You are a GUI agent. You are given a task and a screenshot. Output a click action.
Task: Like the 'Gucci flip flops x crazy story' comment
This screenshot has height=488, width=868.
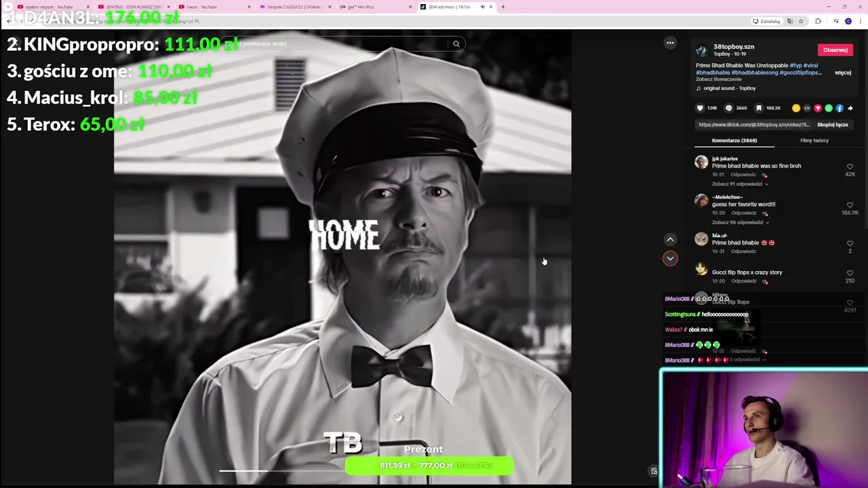850,273
